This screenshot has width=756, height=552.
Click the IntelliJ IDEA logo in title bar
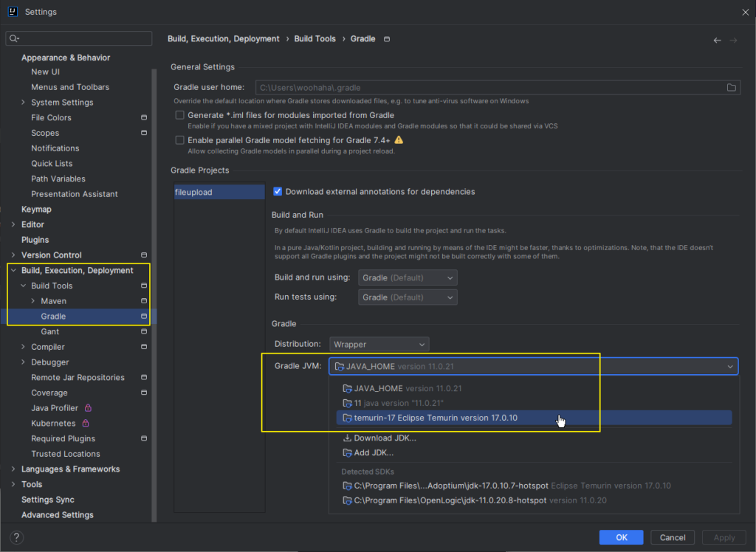(x=13, y=12)
